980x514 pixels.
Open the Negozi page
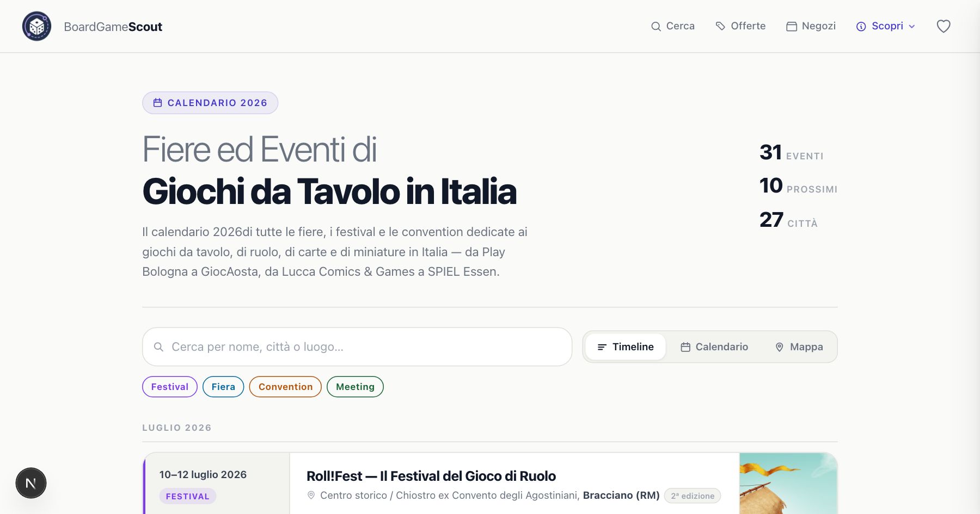(811, 26)
